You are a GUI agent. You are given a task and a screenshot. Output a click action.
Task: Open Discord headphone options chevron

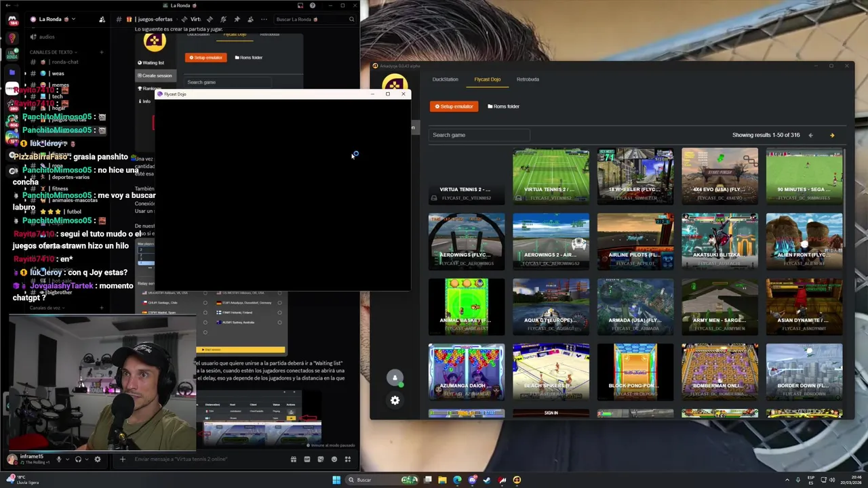point(87,460)
